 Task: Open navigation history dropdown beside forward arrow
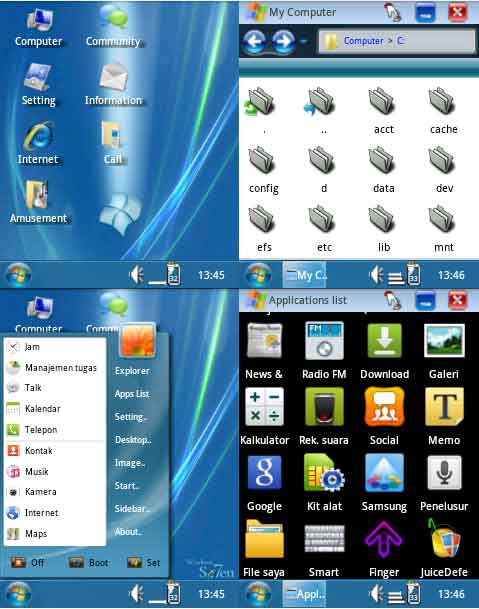click(x=304, y=41)
